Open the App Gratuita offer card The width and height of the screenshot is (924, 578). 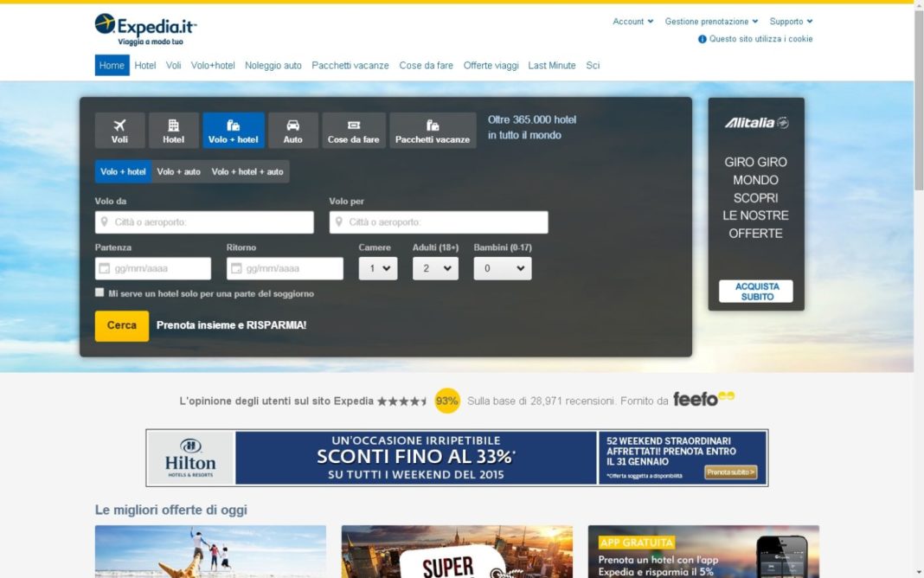(x=703, y=551)
